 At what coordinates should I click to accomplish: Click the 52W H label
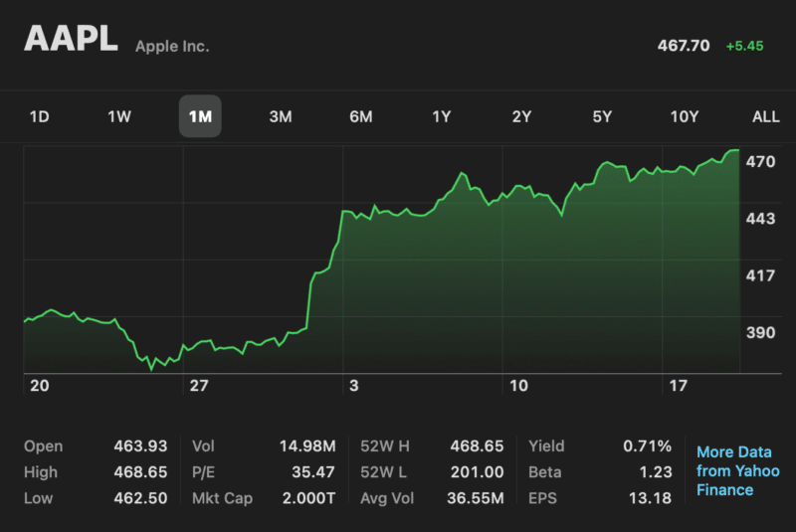(x=385, y=445)
